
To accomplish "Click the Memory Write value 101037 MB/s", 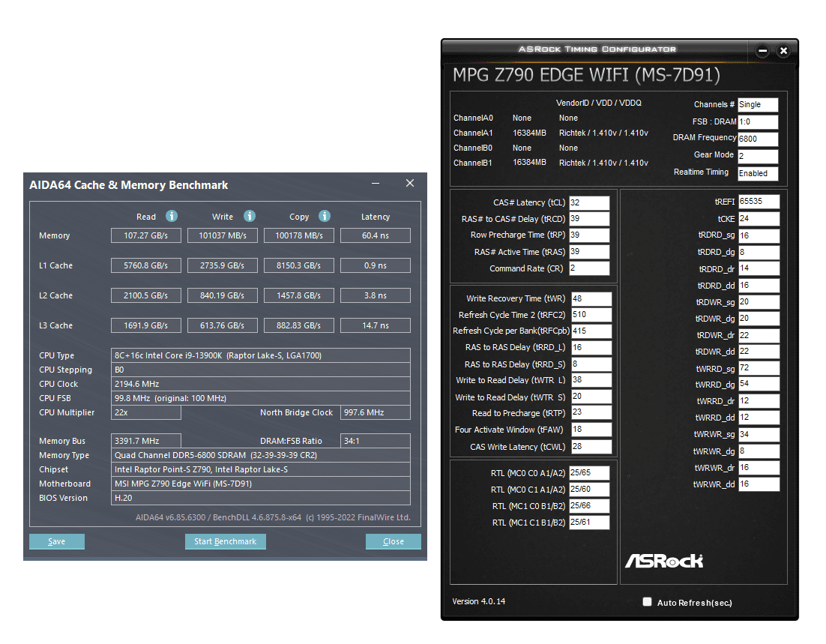I will point(223,235).
